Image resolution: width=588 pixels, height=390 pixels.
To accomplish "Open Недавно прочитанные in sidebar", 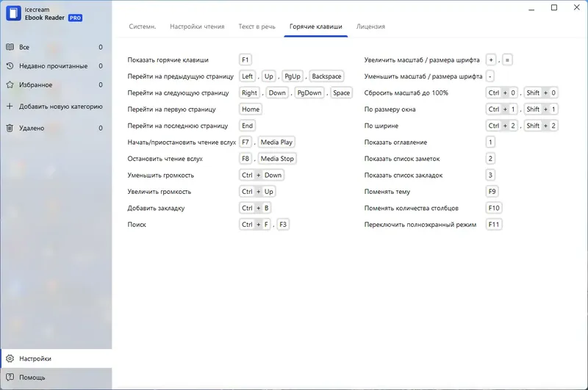I will 56,66.
